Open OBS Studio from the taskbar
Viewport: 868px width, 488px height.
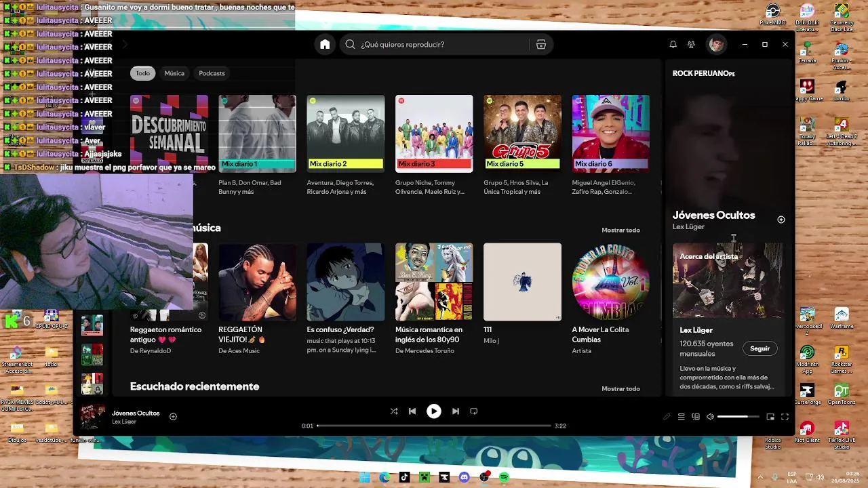pos(484,477)
